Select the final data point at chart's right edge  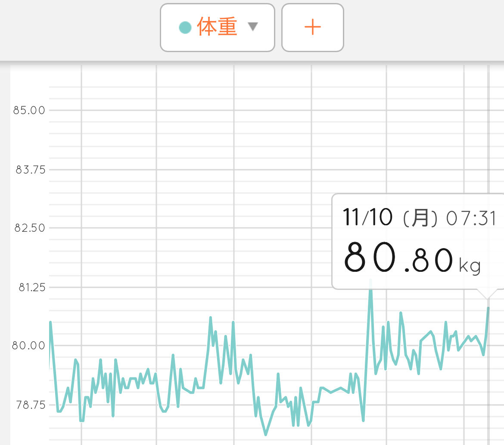(488, 308)
